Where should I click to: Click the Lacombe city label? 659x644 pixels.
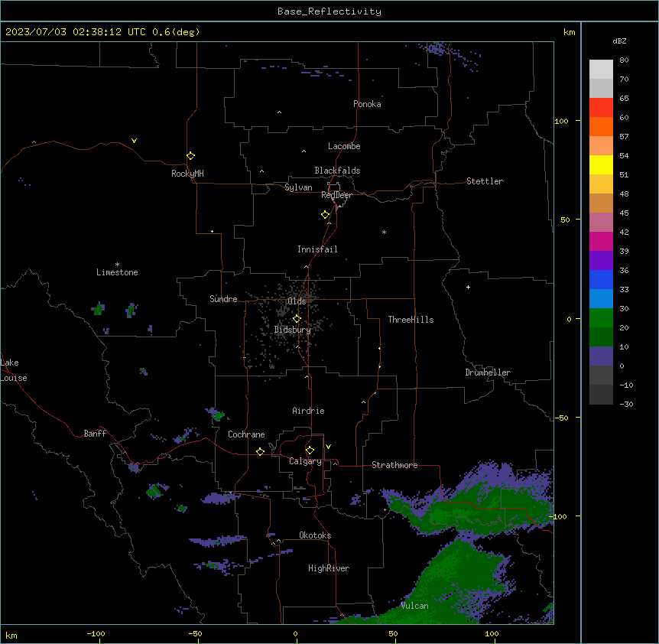(x=344, y=146)
